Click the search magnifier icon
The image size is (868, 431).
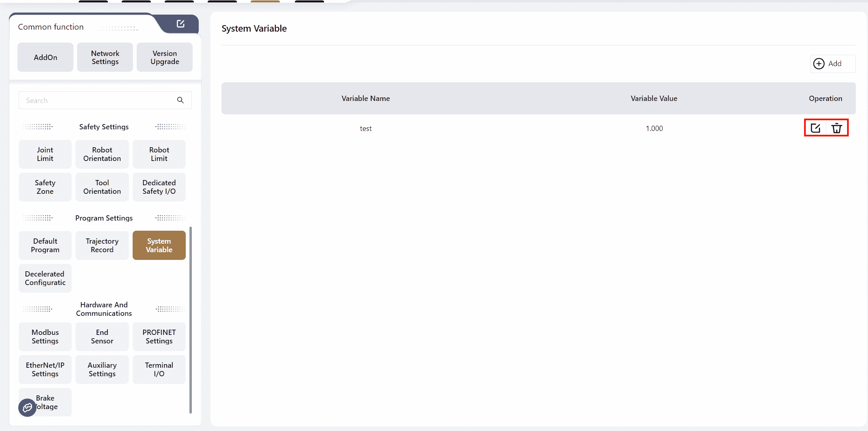pyautogui.click(x=180, y=100)
